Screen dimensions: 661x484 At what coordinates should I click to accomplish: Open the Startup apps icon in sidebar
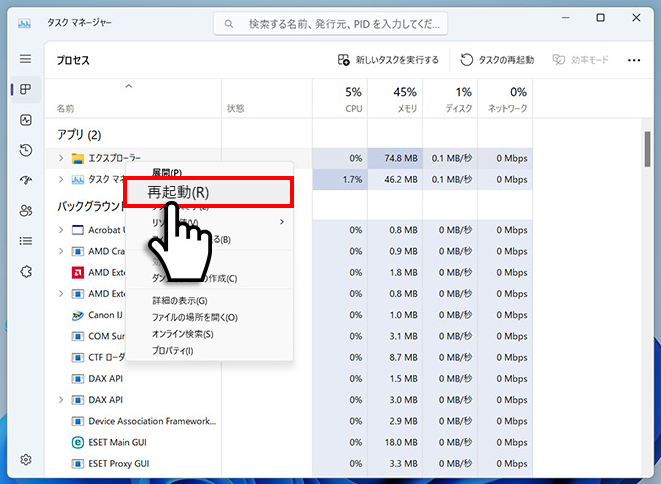(x=26, y=180)
